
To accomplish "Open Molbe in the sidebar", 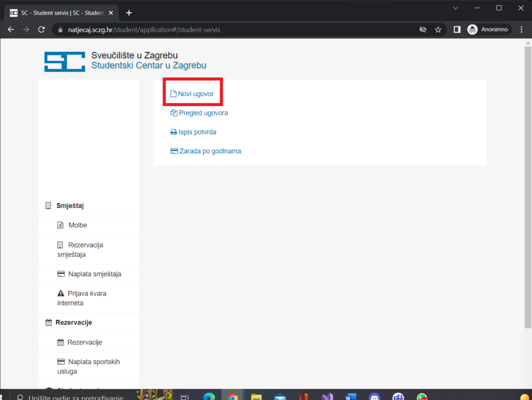I will click(x=77, y=225).
